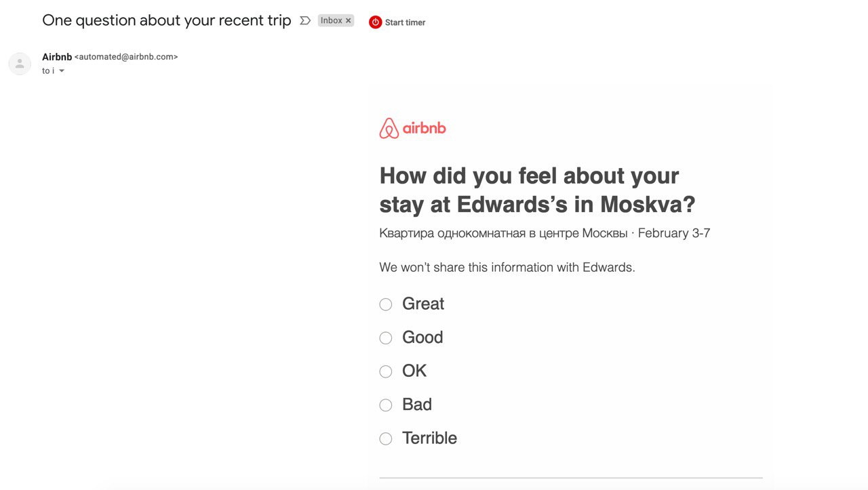Select the Great radio option
Image resolution: width=868 pixels, height=490 pixels.
pyautogui.click(x=386, y=304)
